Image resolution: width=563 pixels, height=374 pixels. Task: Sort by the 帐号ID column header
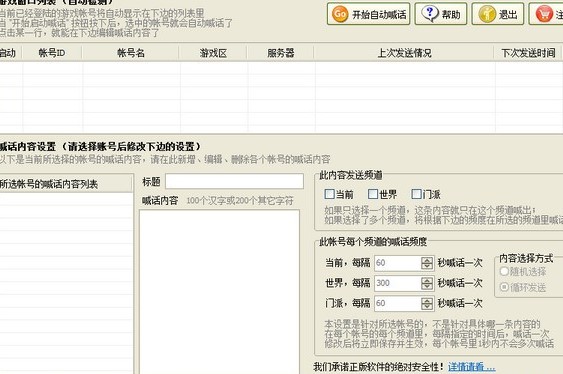tap(52, 53)
